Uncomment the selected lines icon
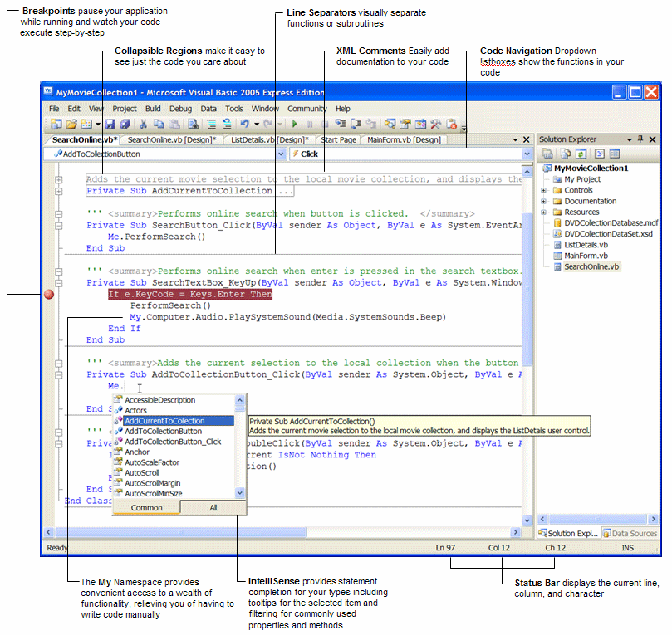The width and height of the screenshot is (672, 635). tap(227, 125)
